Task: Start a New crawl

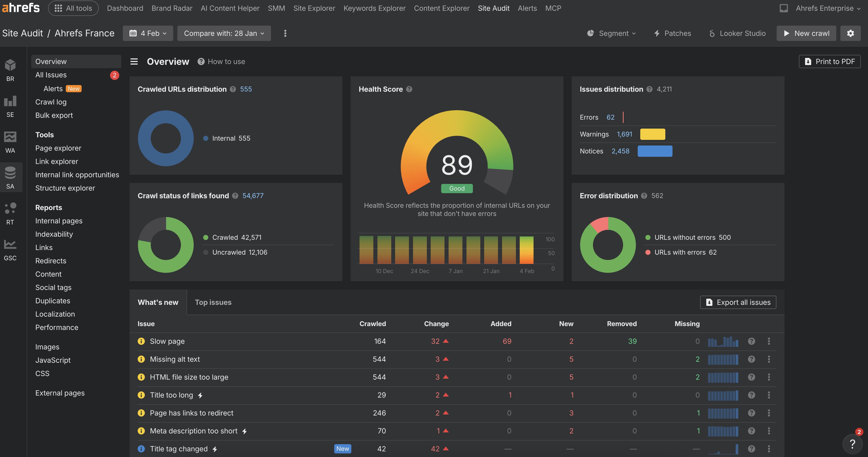Action: (806, 33)
